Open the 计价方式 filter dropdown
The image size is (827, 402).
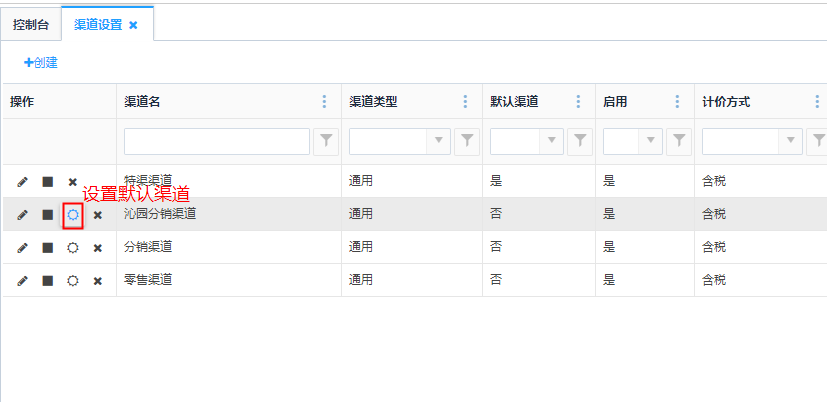pos(791,142)
